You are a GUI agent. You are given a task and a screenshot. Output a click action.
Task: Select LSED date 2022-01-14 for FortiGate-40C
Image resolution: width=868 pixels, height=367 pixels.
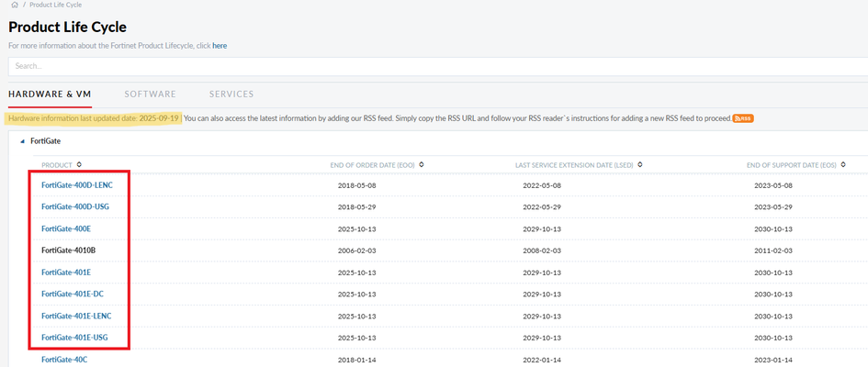(x=542, y=360)
